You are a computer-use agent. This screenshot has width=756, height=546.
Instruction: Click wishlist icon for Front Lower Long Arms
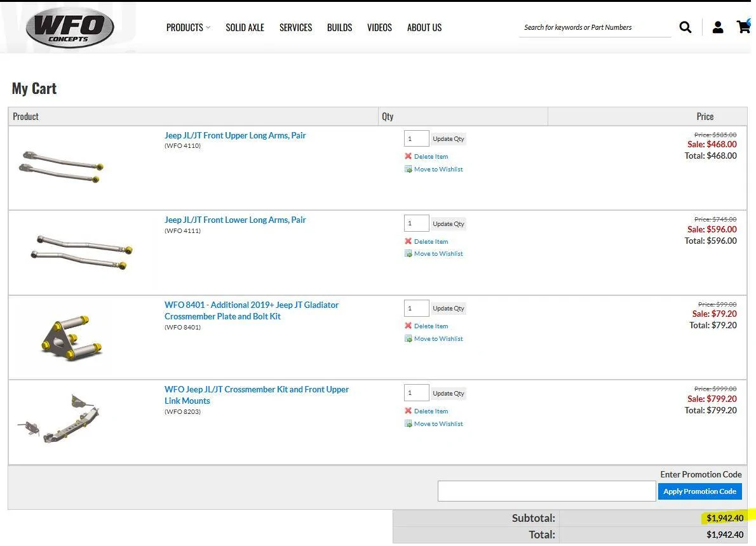[x=408, y=253]
